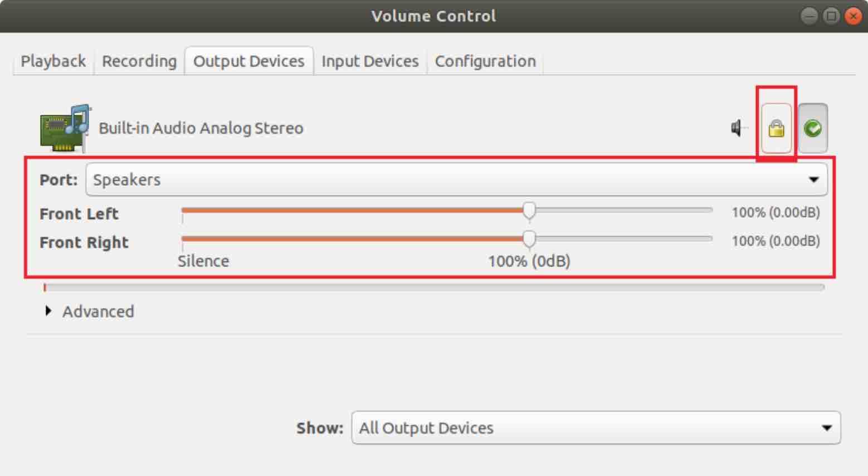Click the volume level meter bar
The image size is (868, 476).
tap(434, 288)
